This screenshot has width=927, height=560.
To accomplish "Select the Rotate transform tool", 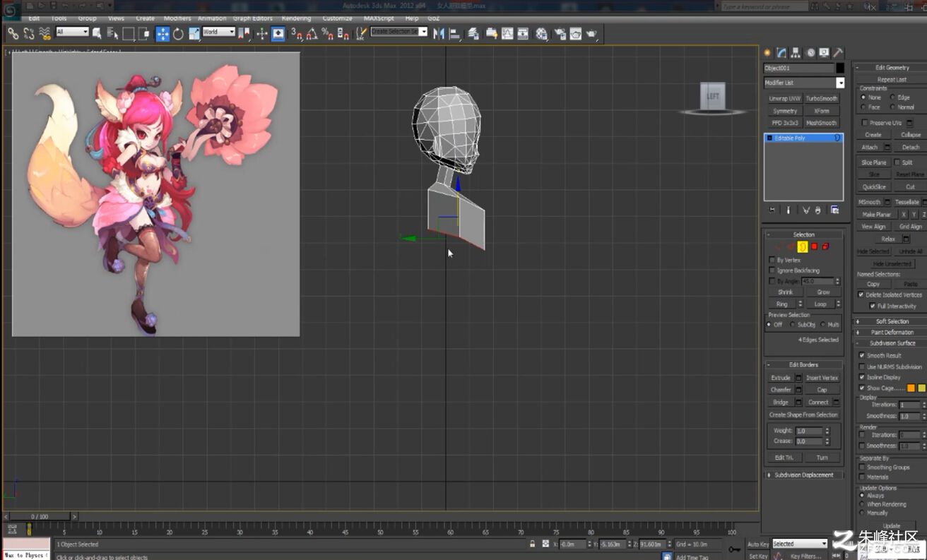I will 178,33.
